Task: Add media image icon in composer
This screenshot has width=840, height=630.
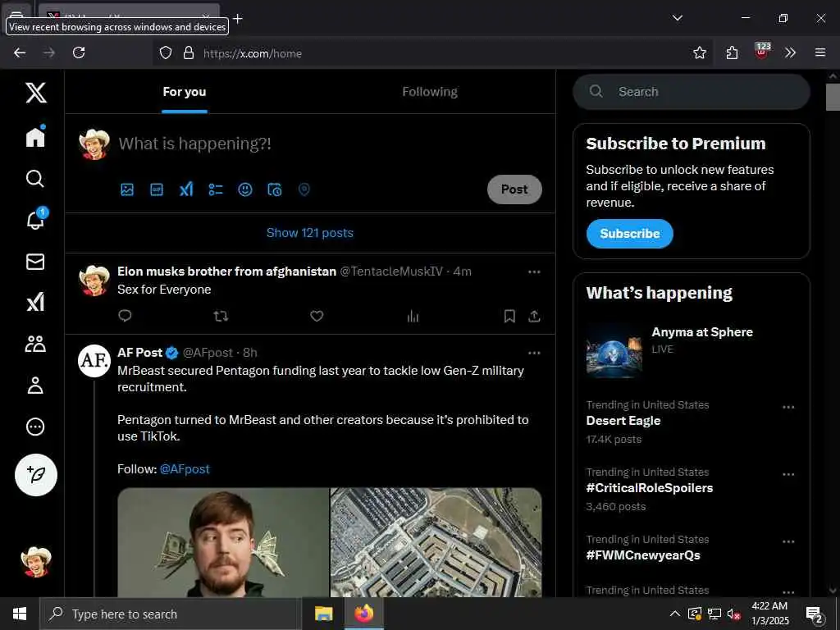Action: 127,189
